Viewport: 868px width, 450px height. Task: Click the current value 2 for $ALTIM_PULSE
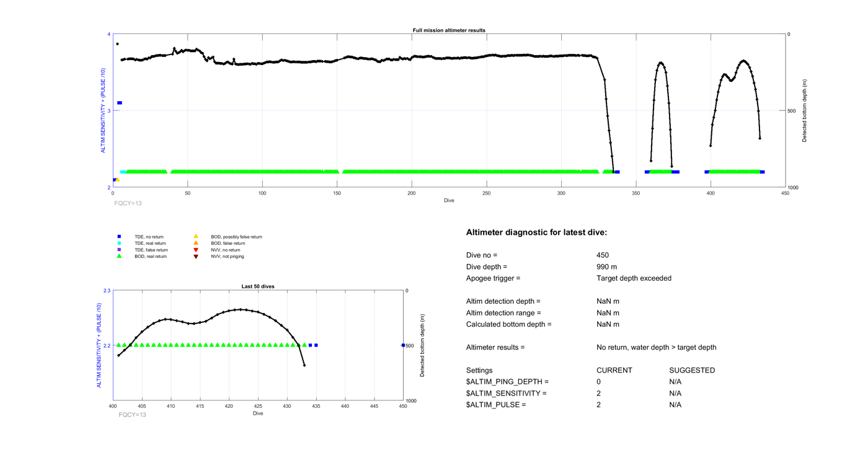(599, 405)
